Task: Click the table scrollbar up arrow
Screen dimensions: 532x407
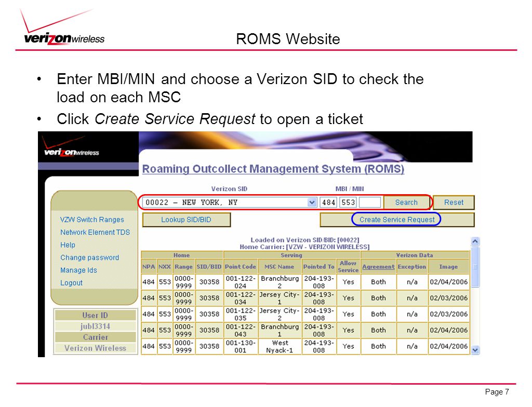Action: 475,241
